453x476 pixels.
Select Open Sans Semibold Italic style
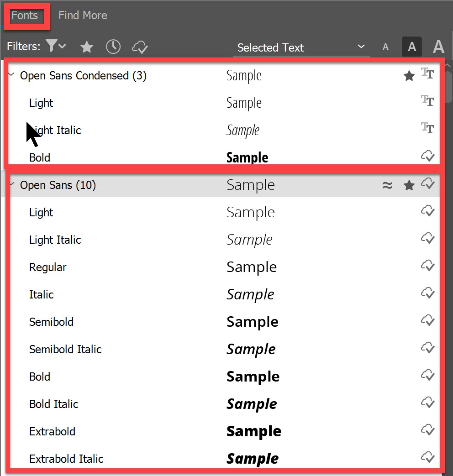pyautogui.click(x=65, y=349)
